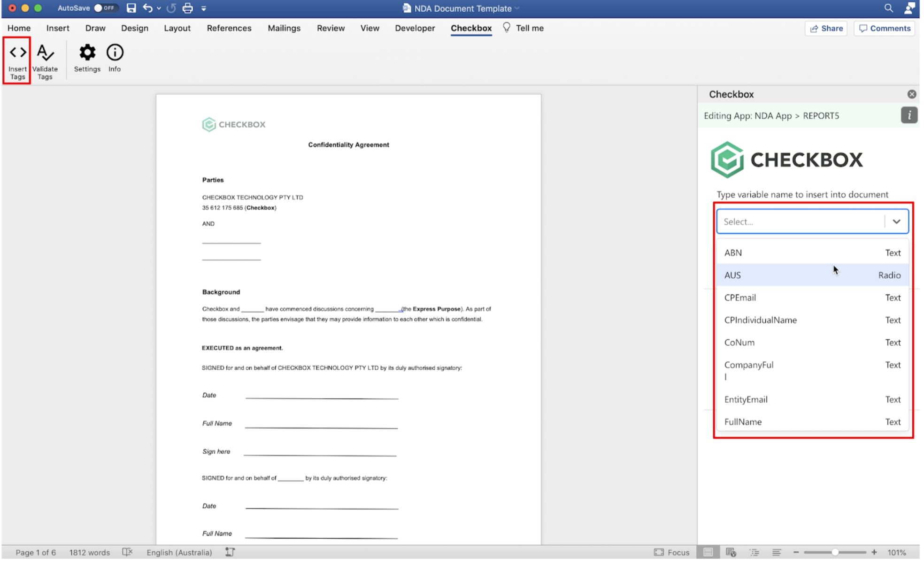Click the Insert Tags icon

pos(17,61)
